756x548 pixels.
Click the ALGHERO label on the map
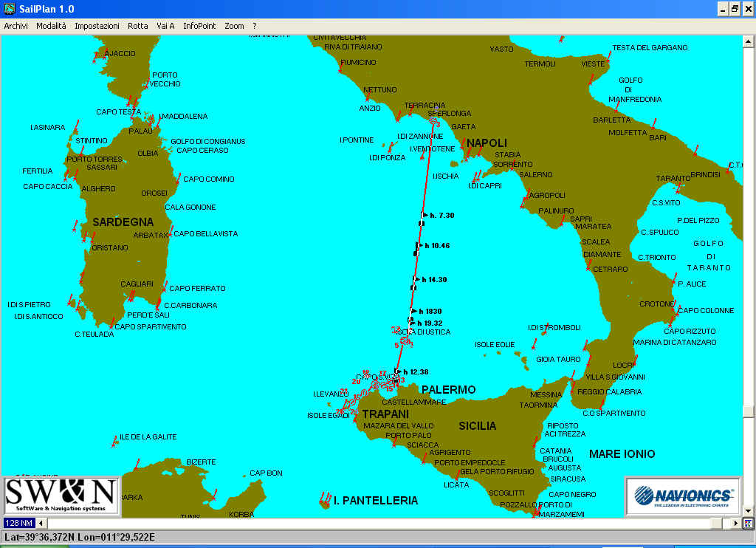[x=98, y=189]
